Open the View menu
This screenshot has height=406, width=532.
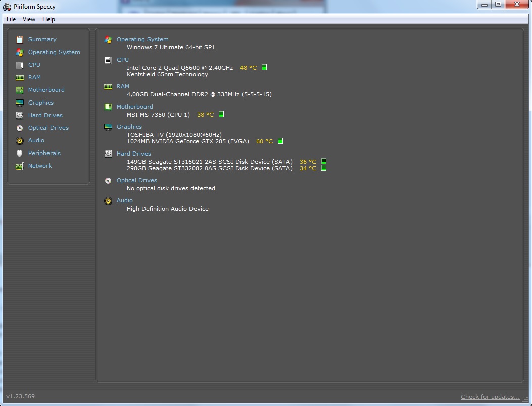pos(29,19)
